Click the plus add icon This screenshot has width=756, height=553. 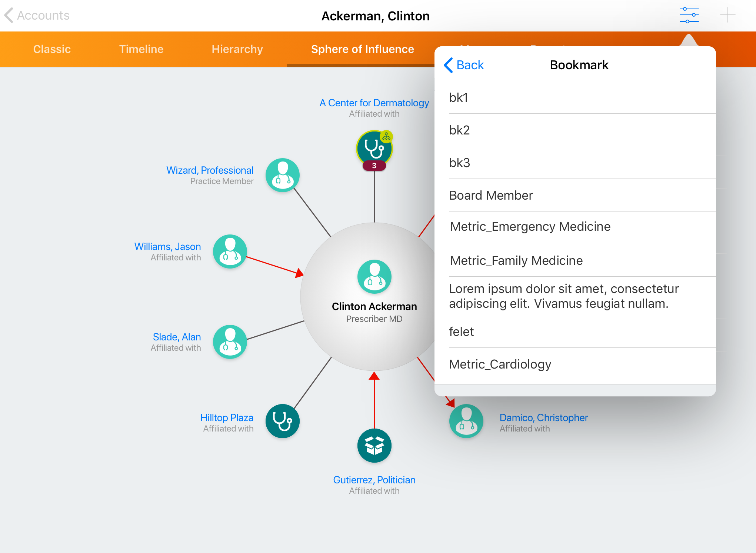727,15
